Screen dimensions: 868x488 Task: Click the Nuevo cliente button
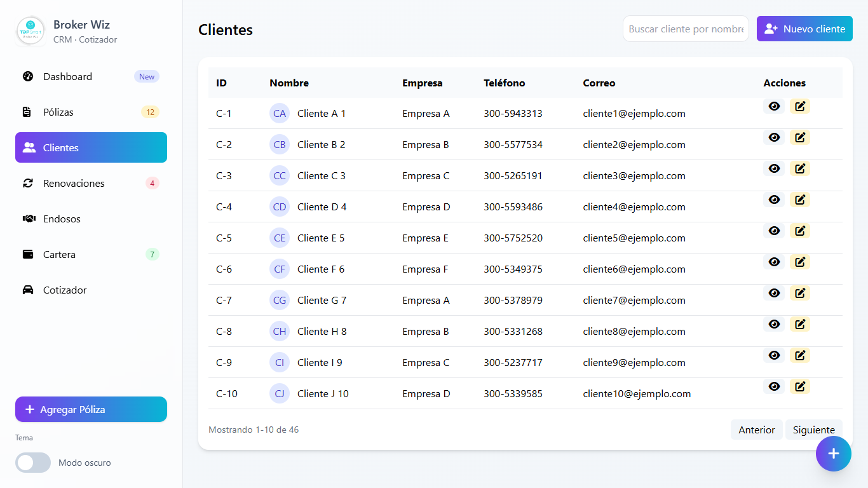tap(804, 29)
